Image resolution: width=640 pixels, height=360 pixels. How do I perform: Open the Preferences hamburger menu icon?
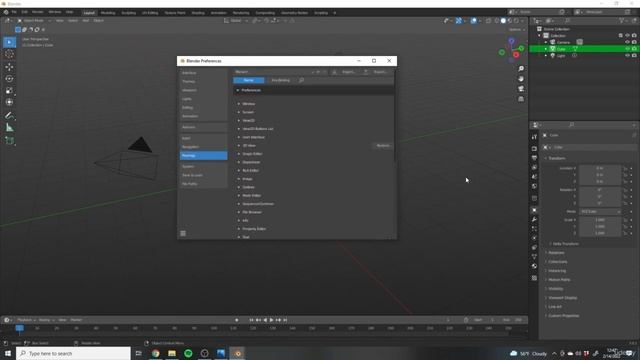[183, 233]
